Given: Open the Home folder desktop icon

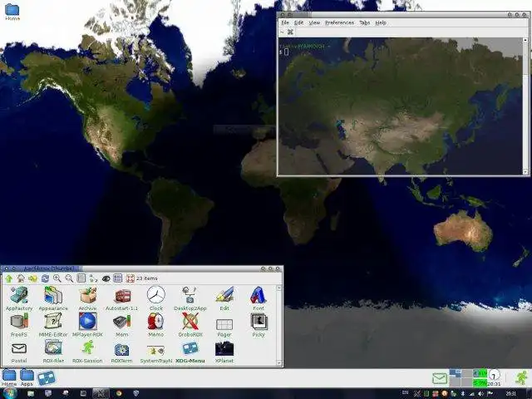Looking at the screenshot, I should pos(12,12).
